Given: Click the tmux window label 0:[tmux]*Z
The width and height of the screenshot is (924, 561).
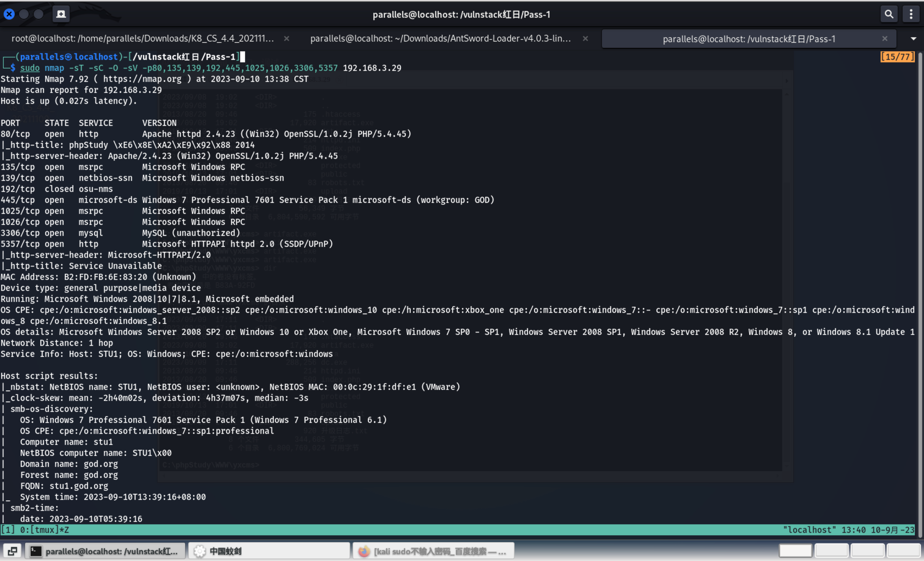Looking at the screenshot, I should click(44, 530).
